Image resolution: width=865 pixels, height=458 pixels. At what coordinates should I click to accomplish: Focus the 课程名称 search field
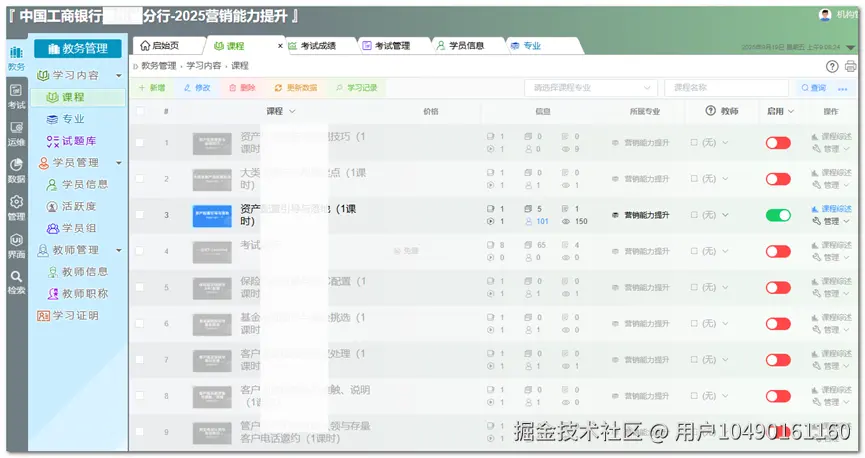(727, 88)
